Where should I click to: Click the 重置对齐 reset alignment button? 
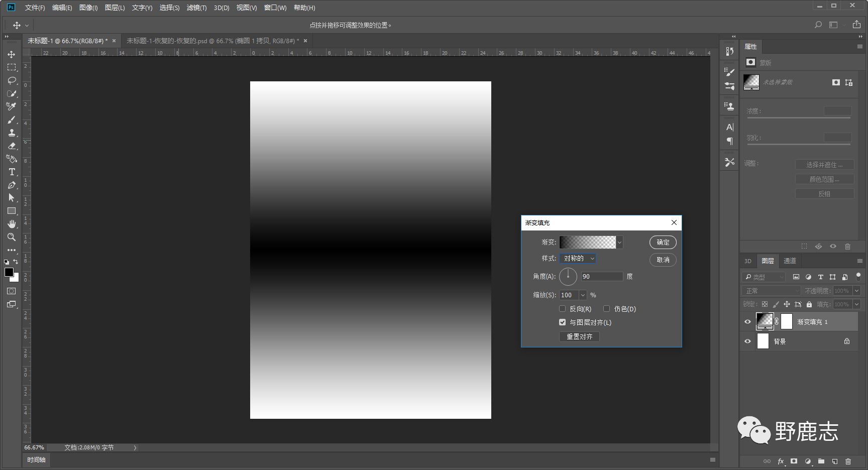(579, 336)
